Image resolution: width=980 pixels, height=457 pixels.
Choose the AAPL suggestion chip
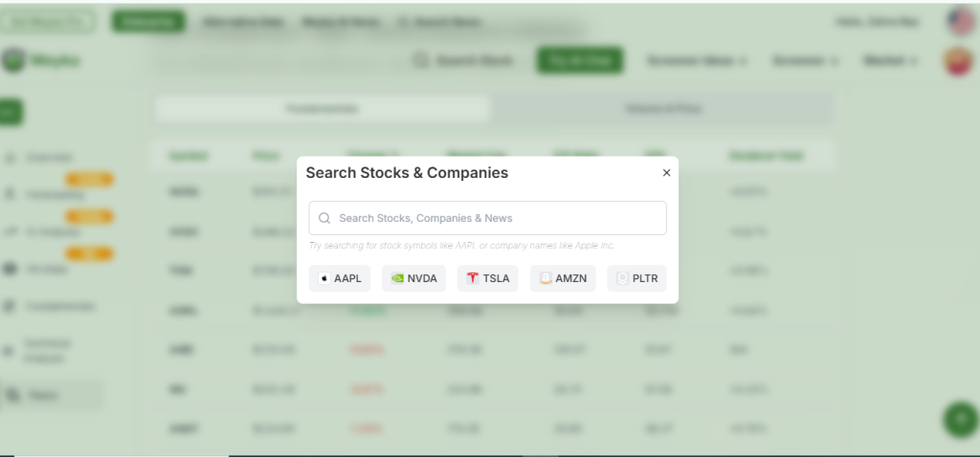340,278
